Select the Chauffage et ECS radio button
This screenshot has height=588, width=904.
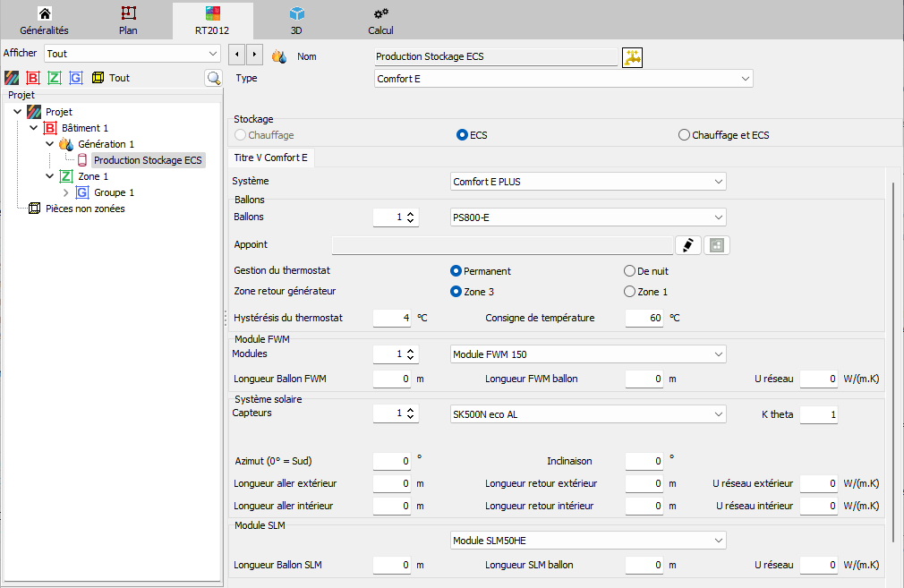click(x=684, y=135)
